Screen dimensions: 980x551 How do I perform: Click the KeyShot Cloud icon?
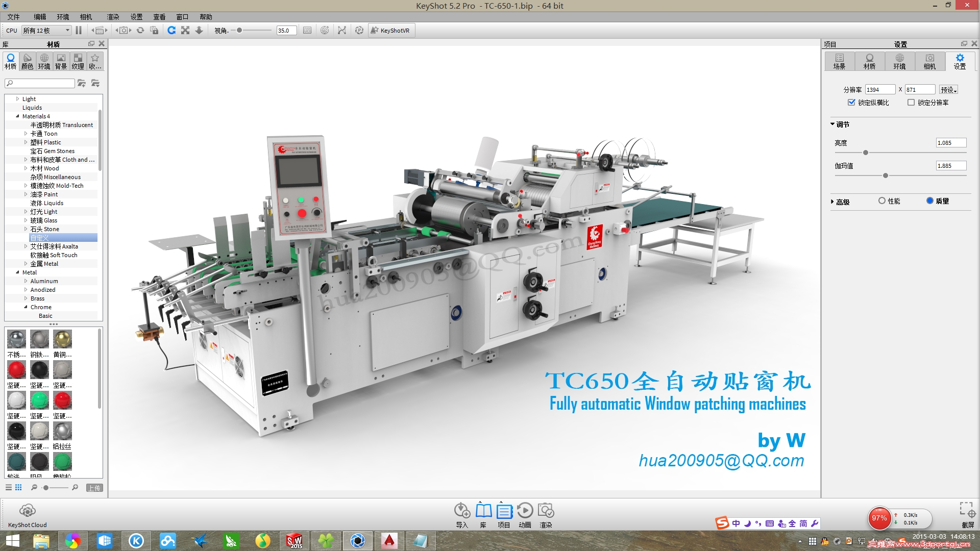(27, 511)
